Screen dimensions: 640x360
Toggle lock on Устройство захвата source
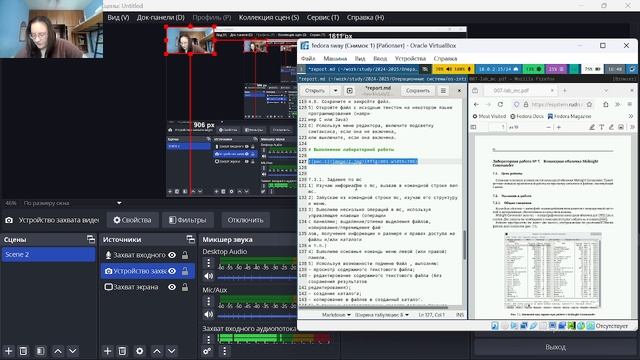click(185, 271)
